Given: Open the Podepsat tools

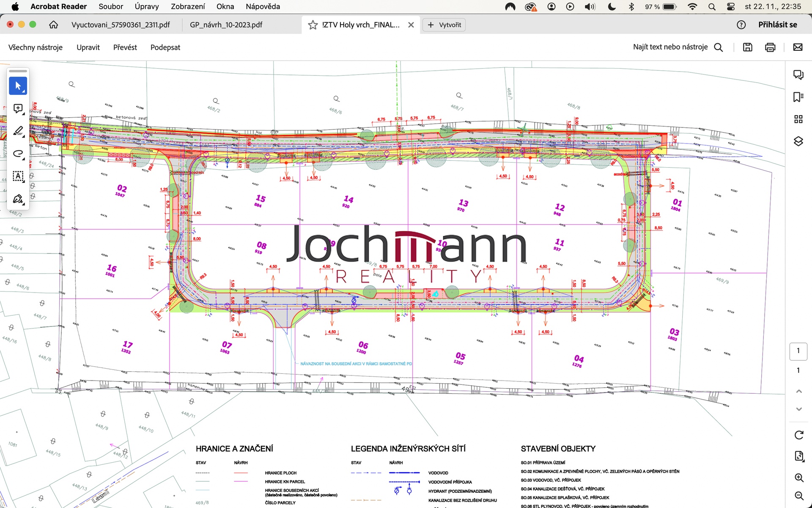Looking at the screenshot, I should tap(165, 47).
